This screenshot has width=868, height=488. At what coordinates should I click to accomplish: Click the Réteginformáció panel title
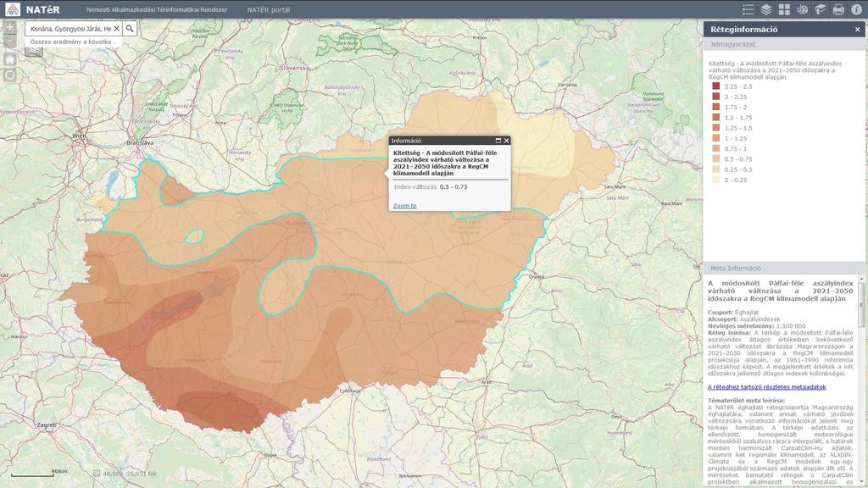[744, 30]
